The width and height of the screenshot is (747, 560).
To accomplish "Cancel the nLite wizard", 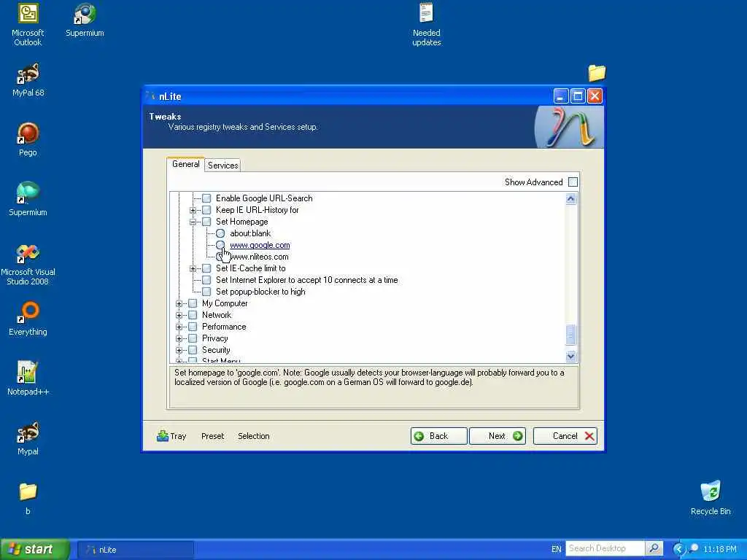I will click(x=565, y=436).
